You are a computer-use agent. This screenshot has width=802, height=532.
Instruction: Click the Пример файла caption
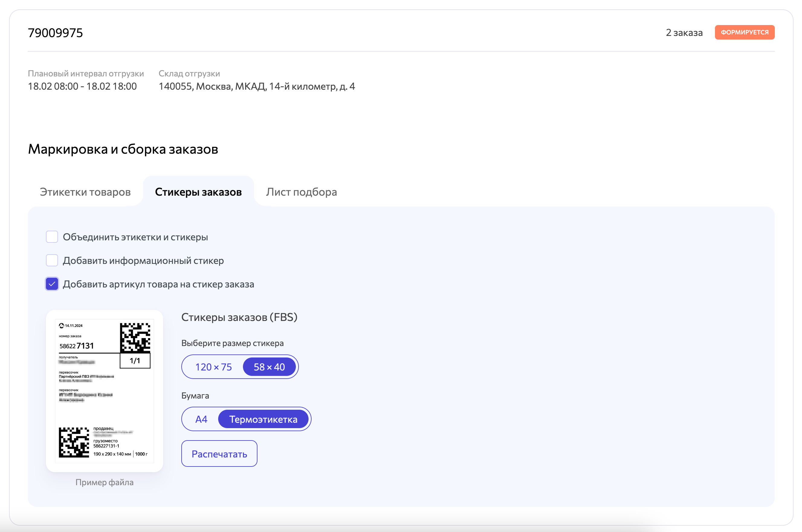(104, 482)
